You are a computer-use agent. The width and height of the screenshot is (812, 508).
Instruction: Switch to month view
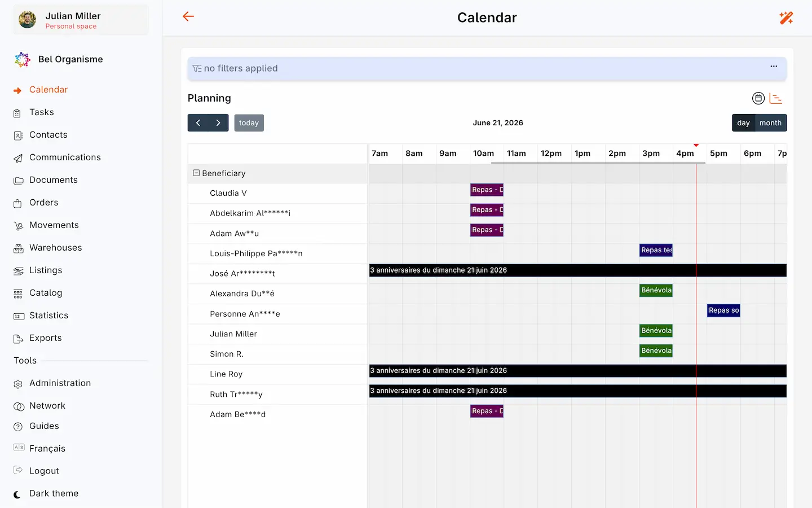[770, 122]
